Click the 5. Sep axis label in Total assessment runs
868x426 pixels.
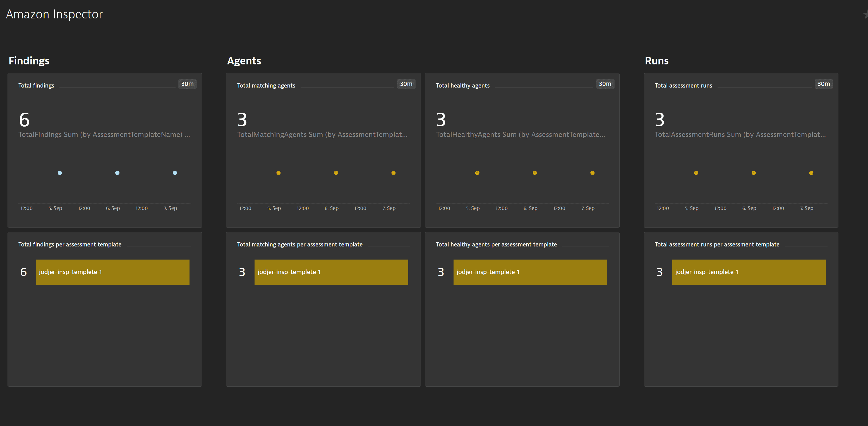691,208
